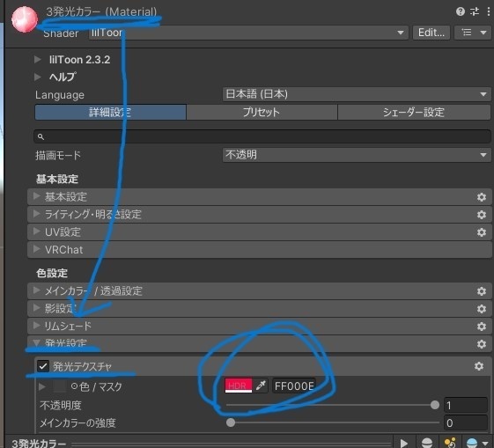Click the 不透明度 value field
Viewport: 494px width, 448px height.
tap(466, 405)
